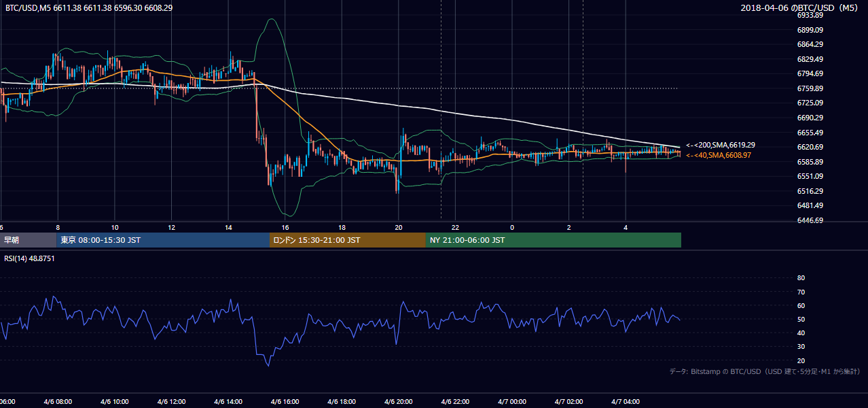Click the 4/6 10:00 time axis label
Image resolution: width=868 pixels, height=408 pixels.
pyautogui.click(x=115, y=402)
